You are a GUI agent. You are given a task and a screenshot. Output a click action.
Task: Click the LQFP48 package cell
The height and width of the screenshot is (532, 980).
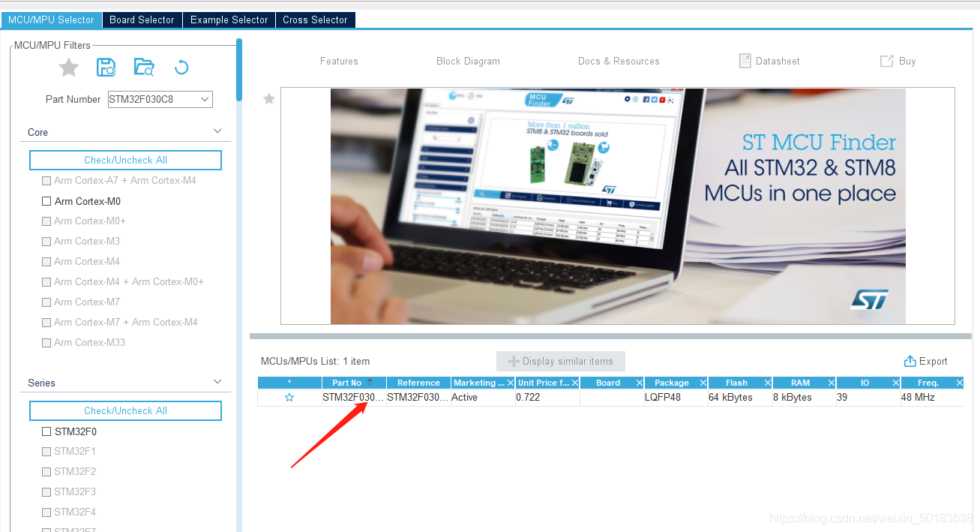coord(675,398)
